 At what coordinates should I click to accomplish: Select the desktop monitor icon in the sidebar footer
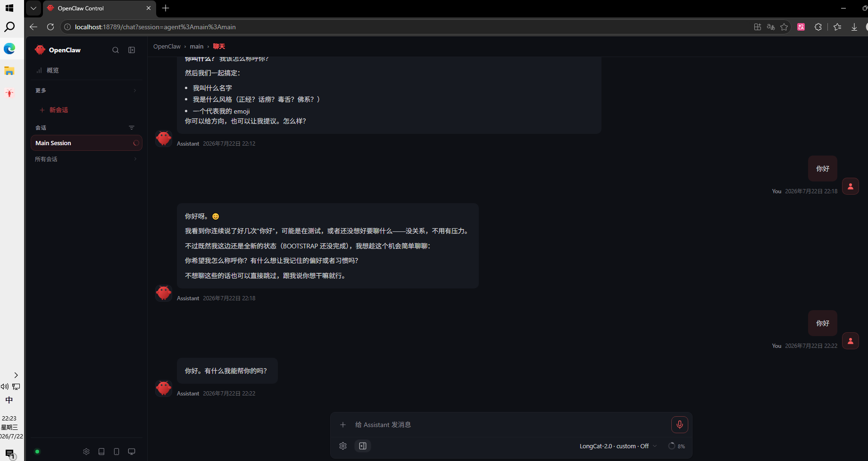tap(132, 452)
